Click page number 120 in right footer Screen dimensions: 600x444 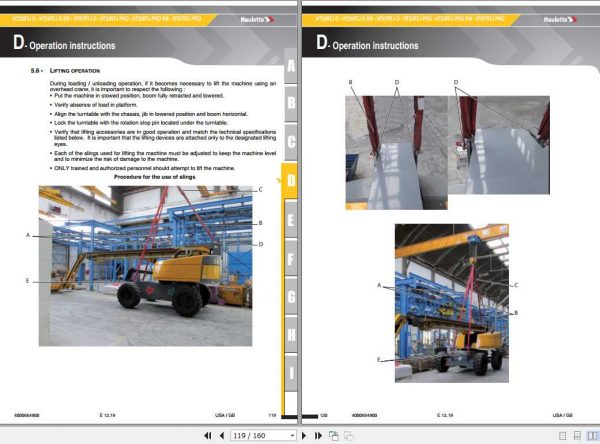click(x=323, y=415)
